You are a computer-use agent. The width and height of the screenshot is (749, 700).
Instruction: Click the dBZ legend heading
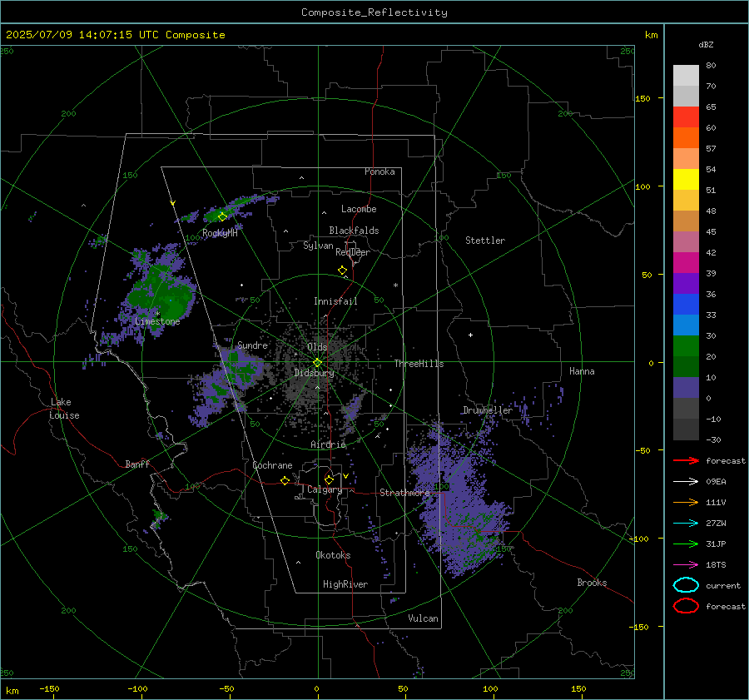click(706, 45)
